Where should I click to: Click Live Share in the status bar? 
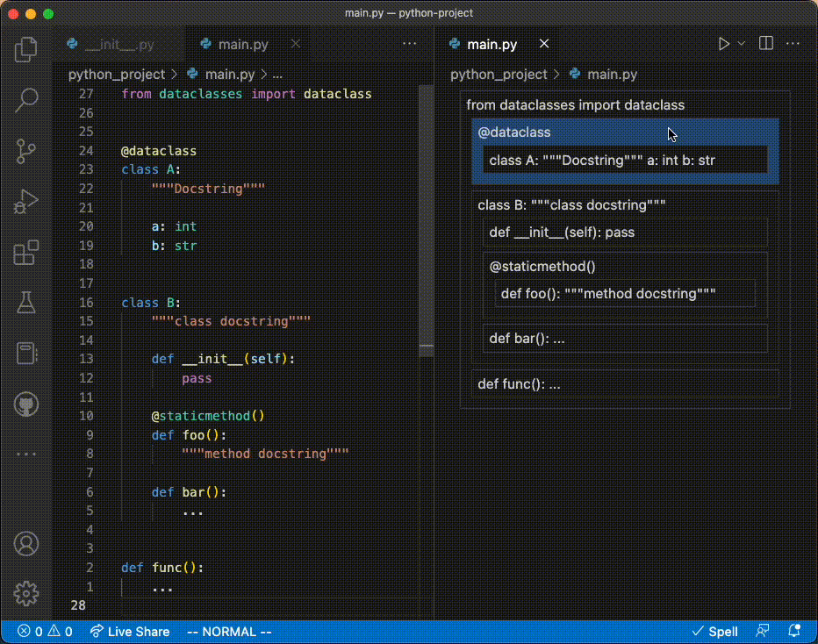click(130, 631)
